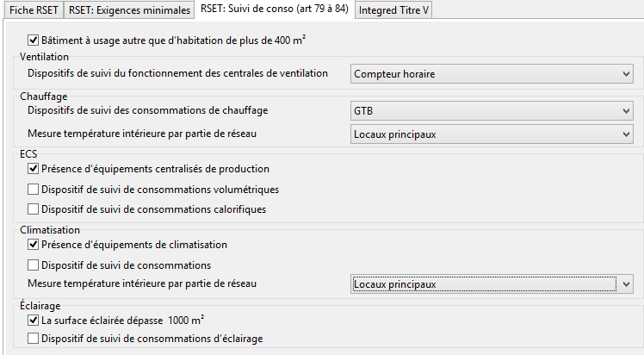Image resolution: width=644 pixels, height=355 pixels.
Task: Select RSET: Suivi de conso tab
Action: click(x=275, y=9)
